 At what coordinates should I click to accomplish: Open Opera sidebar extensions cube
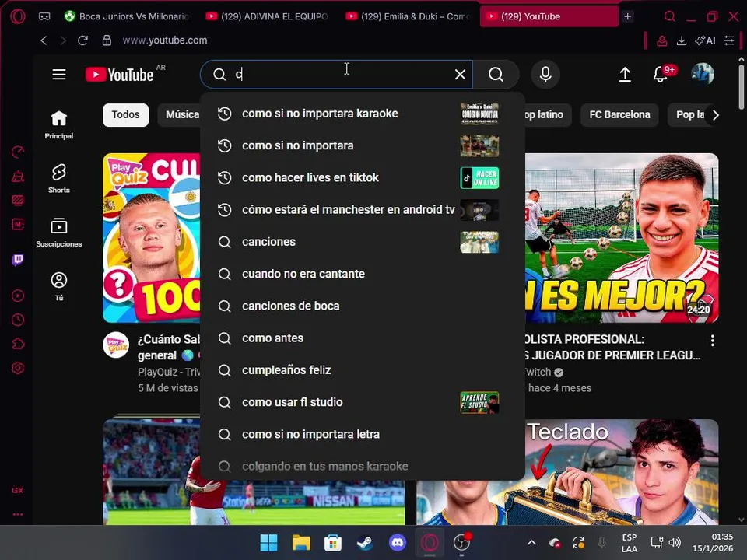pos(18,344)
